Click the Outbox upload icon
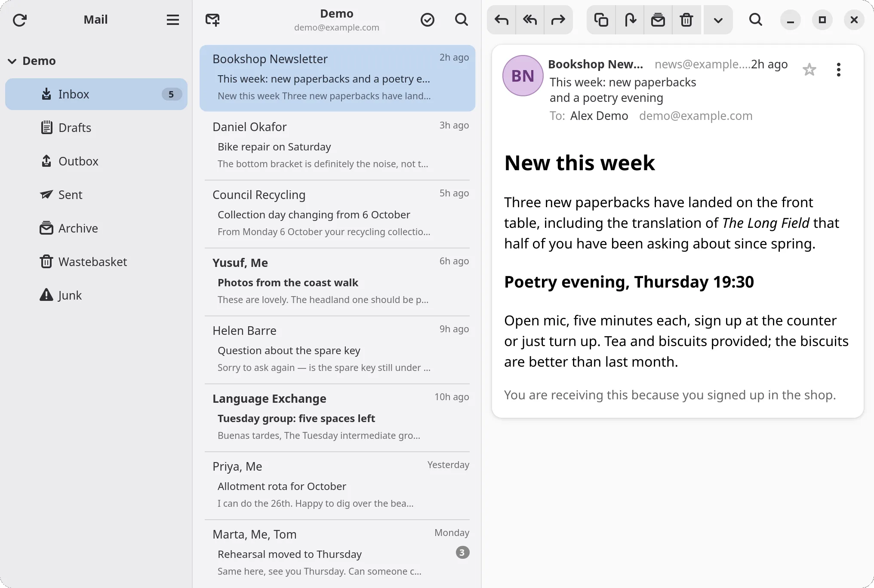Image resolution: width=874 pixels, height=588 pixels. (x=46, y=161)
